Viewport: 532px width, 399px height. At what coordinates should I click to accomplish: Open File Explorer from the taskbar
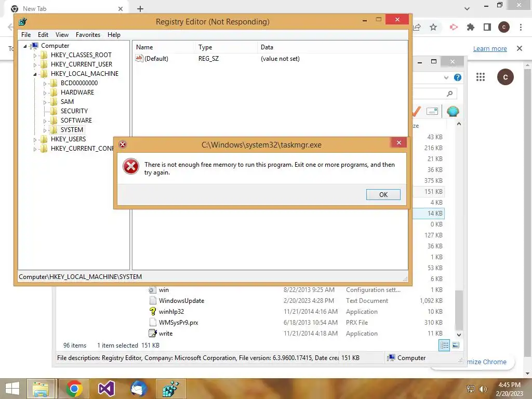[x=41, y=389]
